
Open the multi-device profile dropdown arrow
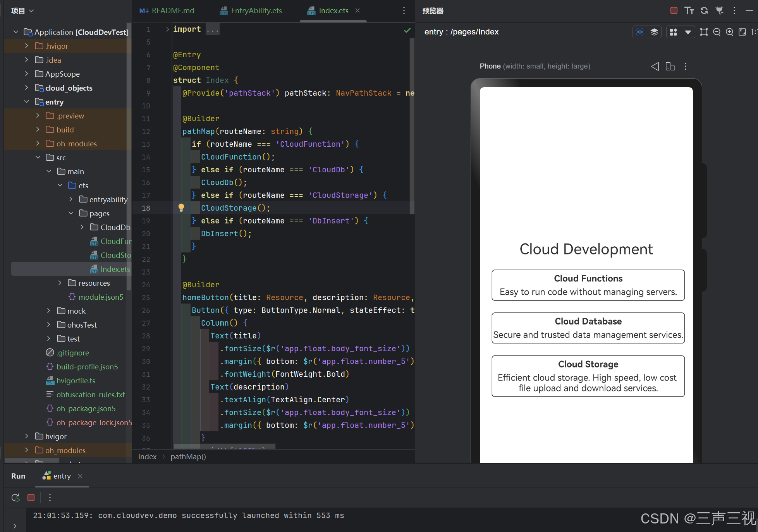click(x=688, y=32)
